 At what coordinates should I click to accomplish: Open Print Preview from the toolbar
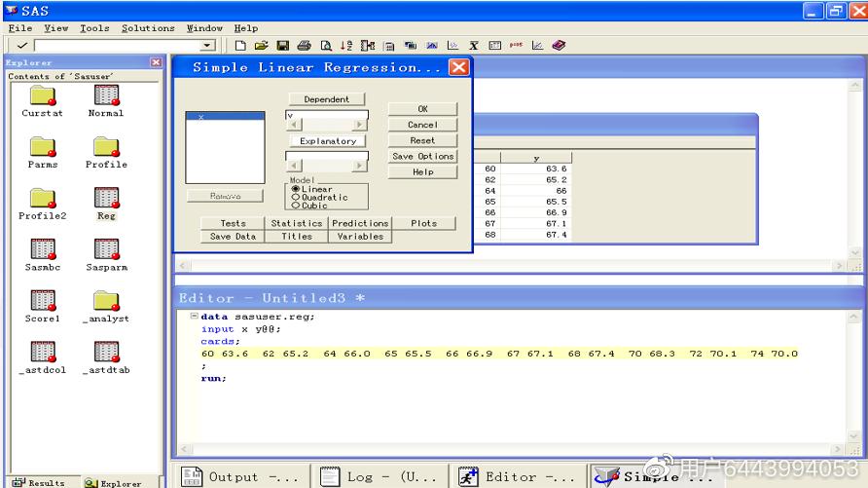coord(326,46)
